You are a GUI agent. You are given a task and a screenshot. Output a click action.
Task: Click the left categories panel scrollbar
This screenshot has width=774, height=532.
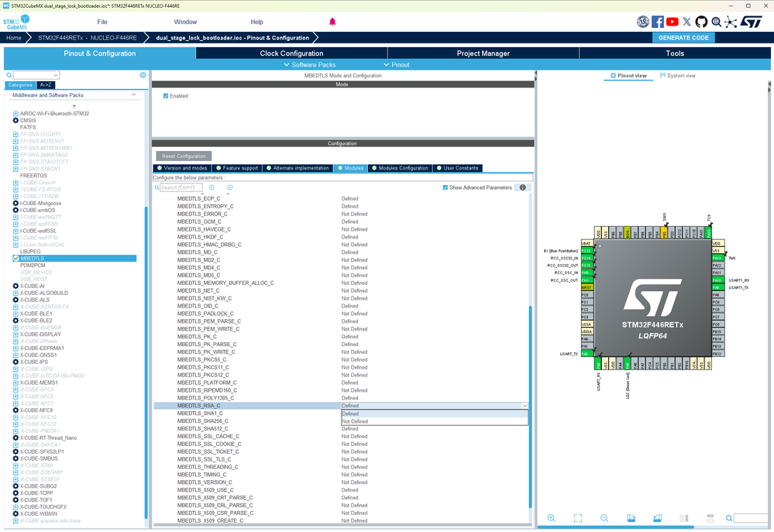pyautogui.click(x=146, y=362)
